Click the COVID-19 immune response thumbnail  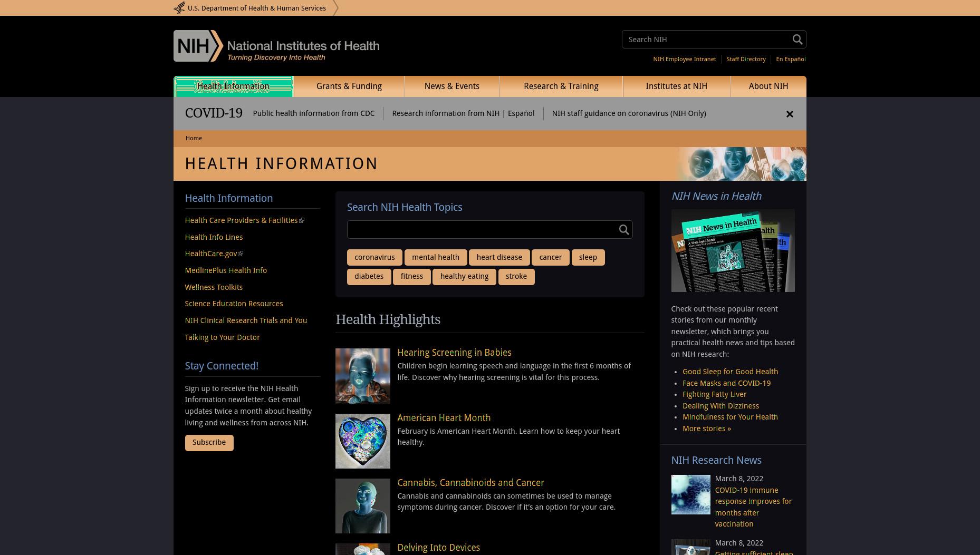pyautogui.click(x=691, y=495)
